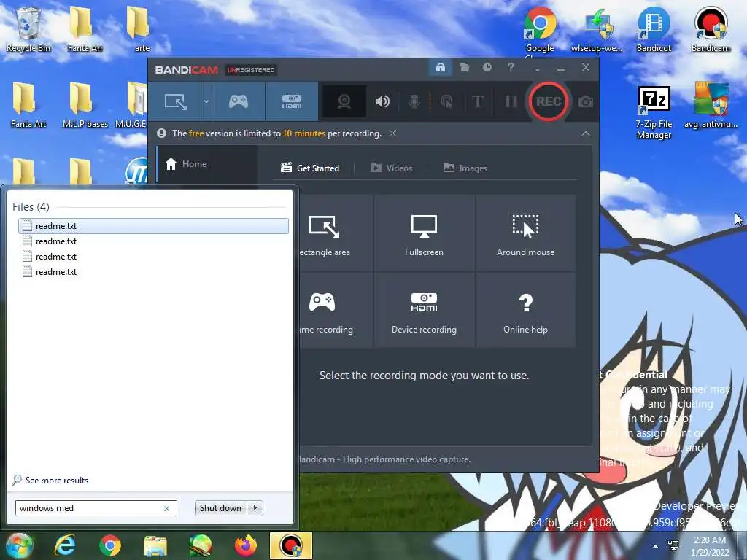Select Bandicam desktop shortcut

click(x=711, y=29)
